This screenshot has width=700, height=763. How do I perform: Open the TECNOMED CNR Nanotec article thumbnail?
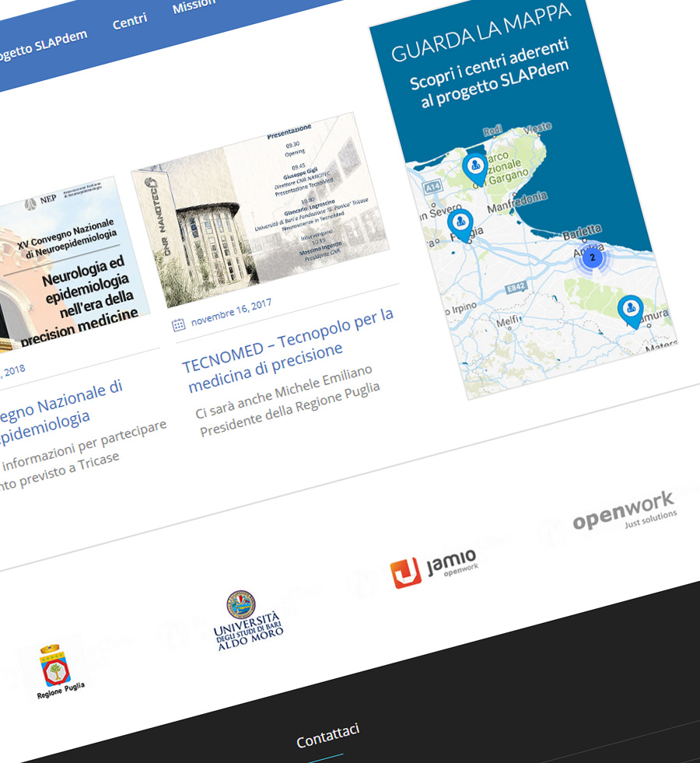tap(261, 210)
